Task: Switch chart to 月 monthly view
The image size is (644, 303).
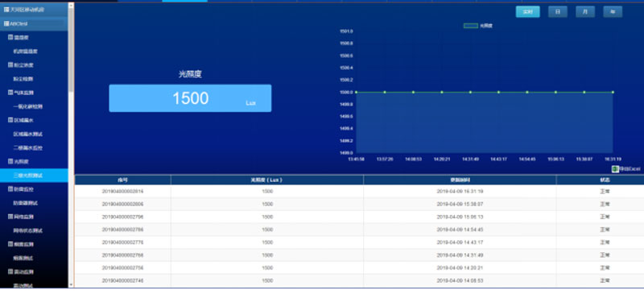Action: (585, 12)
